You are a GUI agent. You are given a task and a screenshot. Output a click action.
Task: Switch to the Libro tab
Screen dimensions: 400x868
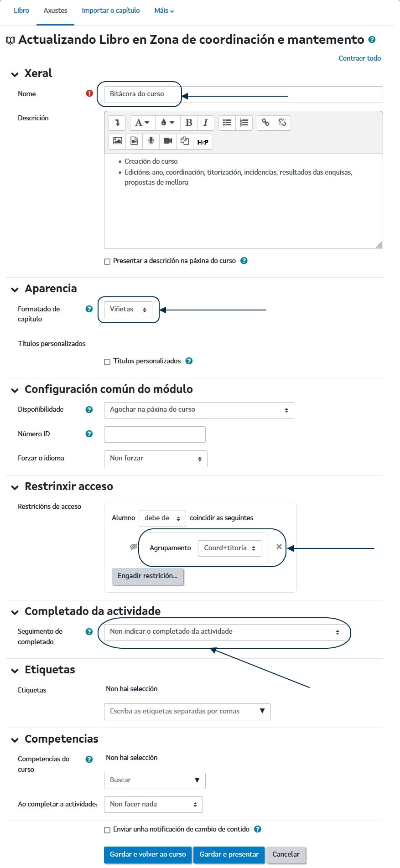[21, 10]
